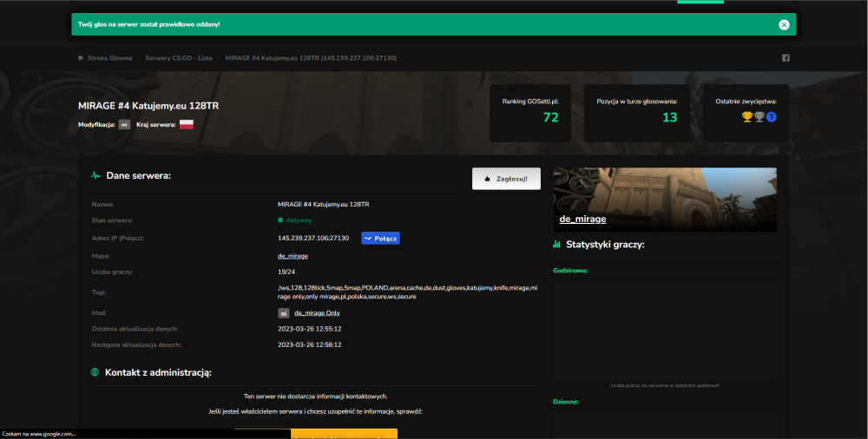Dismiss the green vote confirmation banner
This screenshot has width=868, height=439.
[x=783, y=24]
